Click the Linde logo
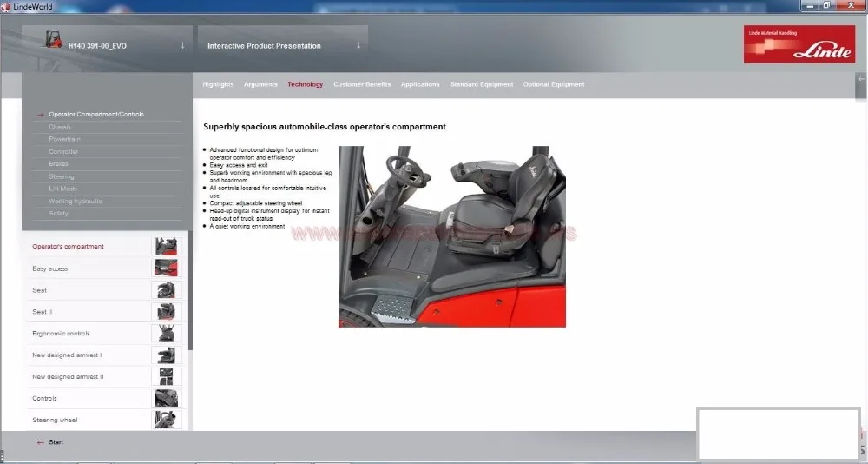Image resolution: width=868 pixels, height=464 pixels. 799,43
